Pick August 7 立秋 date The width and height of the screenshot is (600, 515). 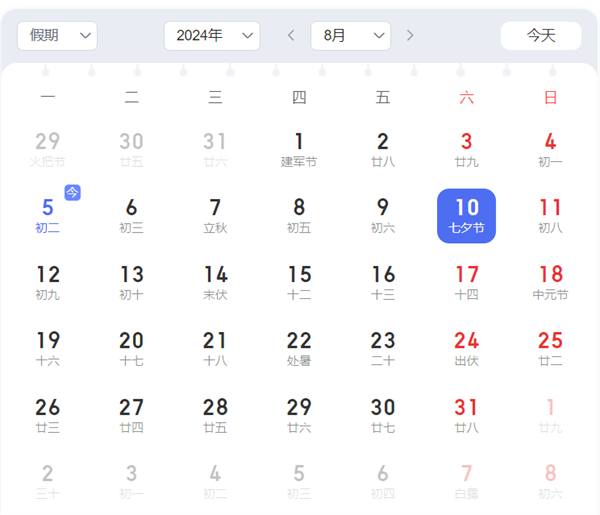(x=215, y=215)
